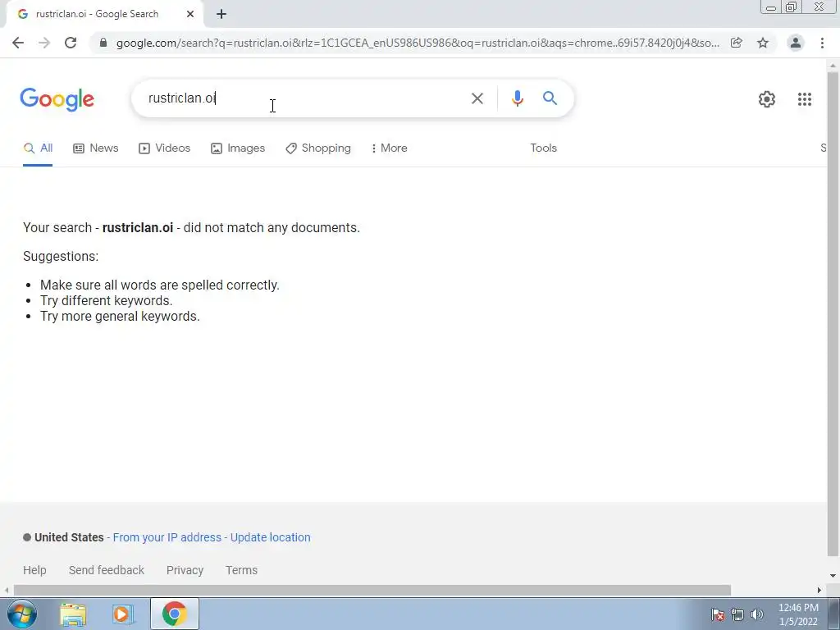Open the Windows Start menu
The width and height of the screenshot is (840, 630).
[x=21, y=614]
